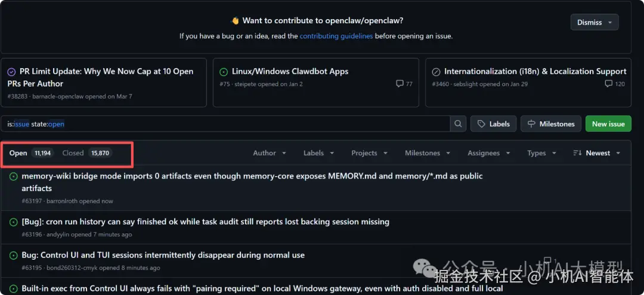
Task: Click author bond260312-cmyk
Action: tap(72, 268)
